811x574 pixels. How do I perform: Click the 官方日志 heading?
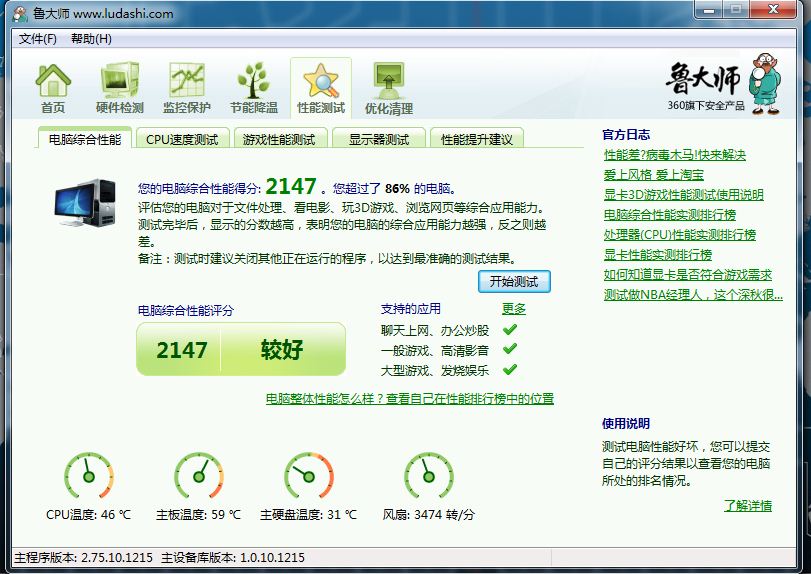626,134
